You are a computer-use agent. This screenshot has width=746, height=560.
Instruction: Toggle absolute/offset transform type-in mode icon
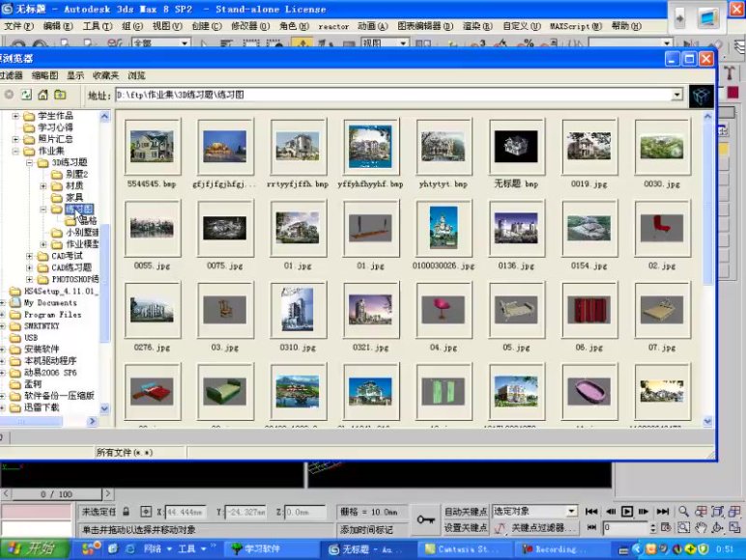tap(146, 512)
